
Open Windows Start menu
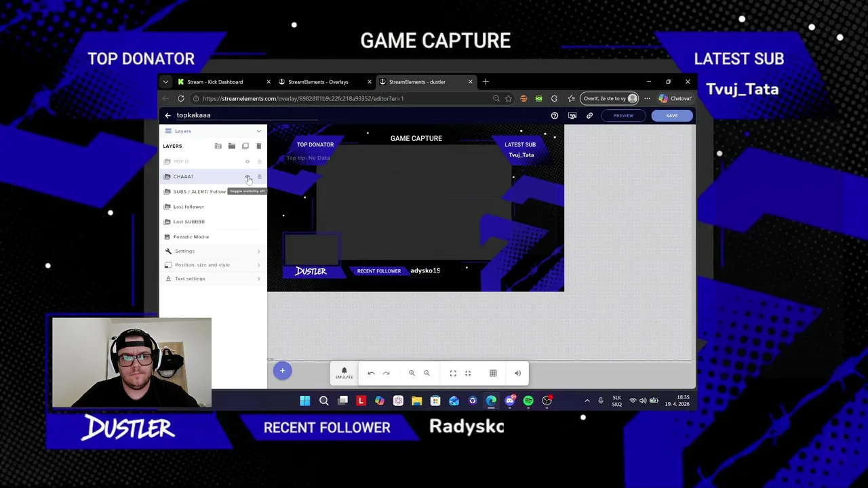click(305, 401)
